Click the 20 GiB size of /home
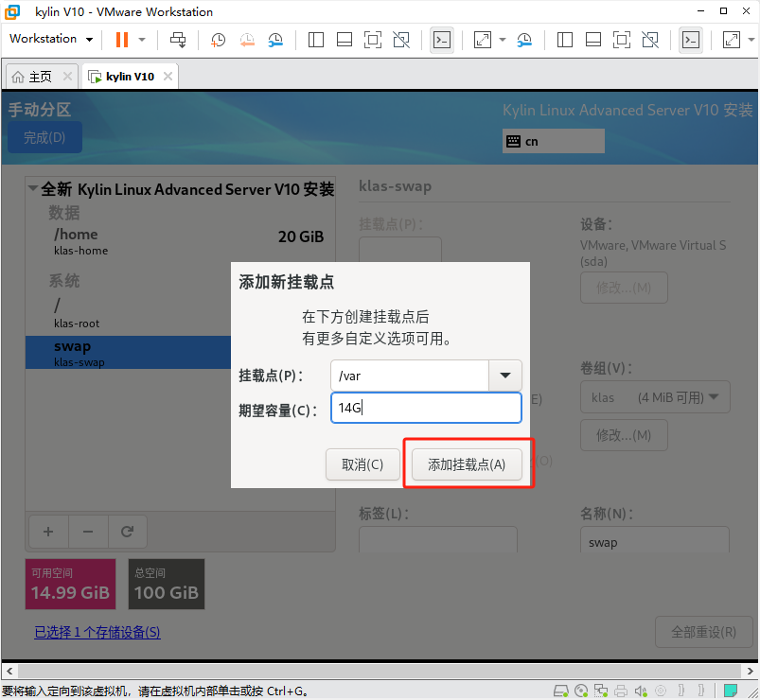This screenshot has height=700, width=760. 301,236
